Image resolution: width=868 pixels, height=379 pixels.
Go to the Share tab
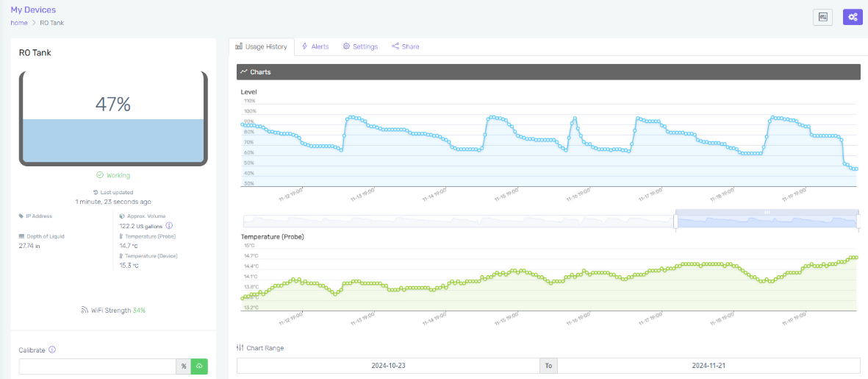405,46
